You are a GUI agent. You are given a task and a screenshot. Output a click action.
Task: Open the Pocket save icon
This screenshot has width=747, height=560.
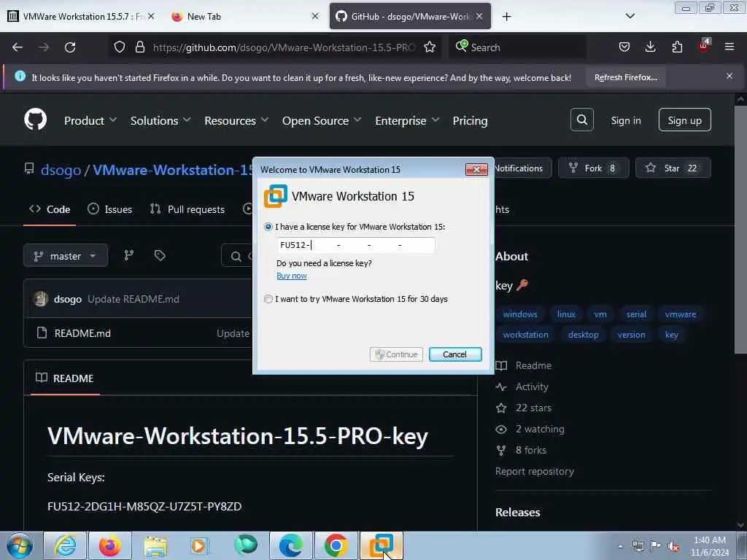tap(624, 47)
